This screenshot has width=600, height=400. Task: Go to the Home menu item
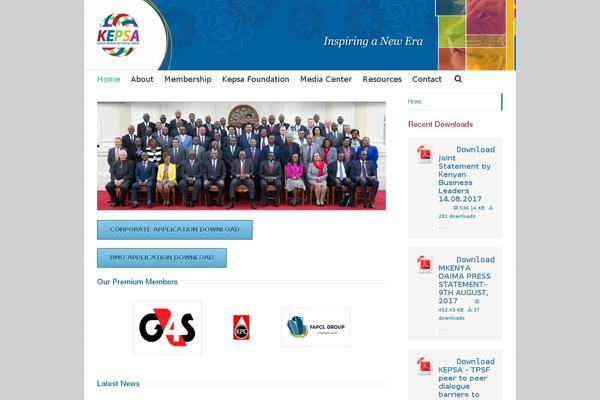[109, 79]
